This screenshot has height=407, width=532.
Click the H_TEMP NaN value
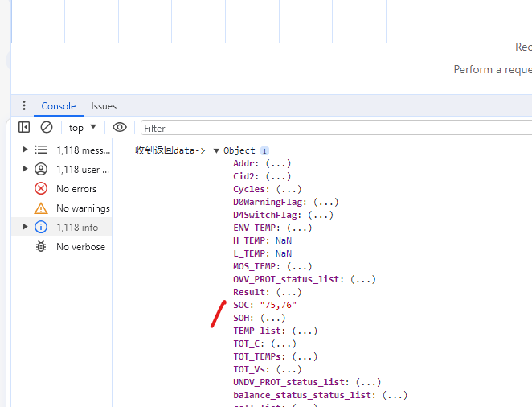[284, 240]
